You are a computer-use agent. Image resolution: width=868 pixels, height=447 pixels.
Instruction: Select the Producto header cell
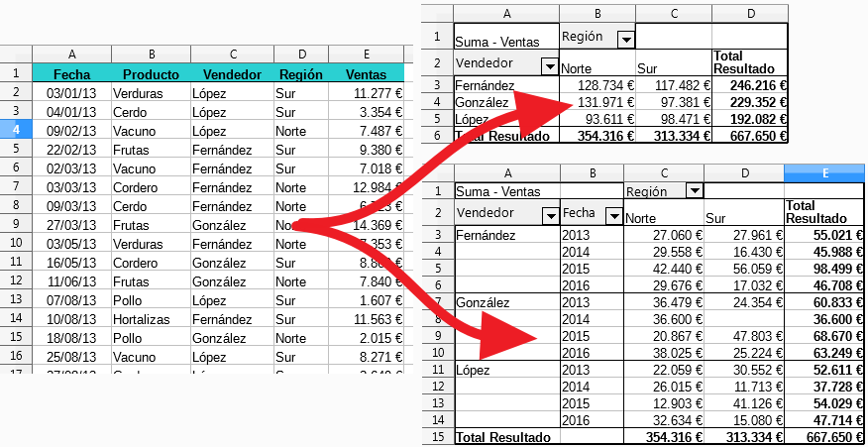pos(151,73)
